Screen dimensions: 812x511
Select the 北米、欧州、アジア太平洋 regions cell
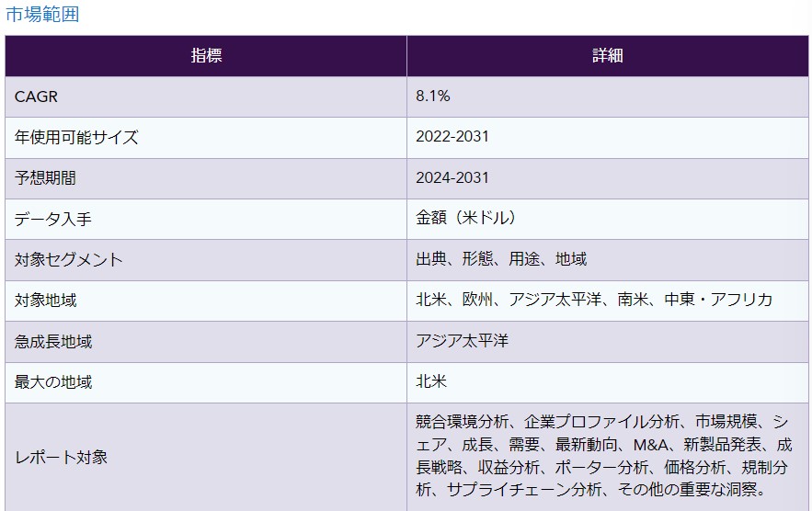tap(608, 301)
